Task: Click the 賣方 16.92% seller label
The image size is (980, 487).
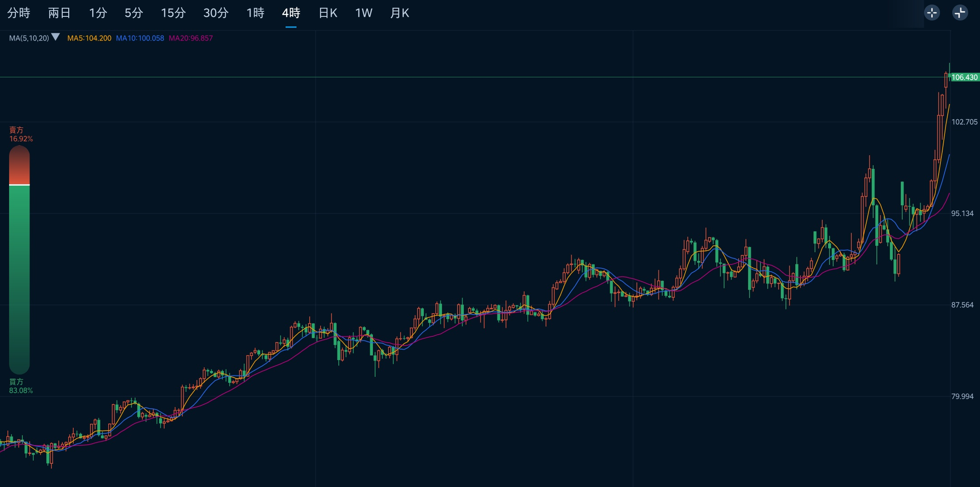Action: point(21,134)
